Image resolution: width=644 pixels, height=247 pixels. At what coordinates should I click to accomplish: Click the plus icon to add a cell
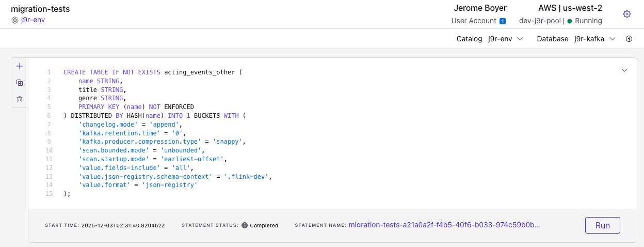click(x=20, y=66)
